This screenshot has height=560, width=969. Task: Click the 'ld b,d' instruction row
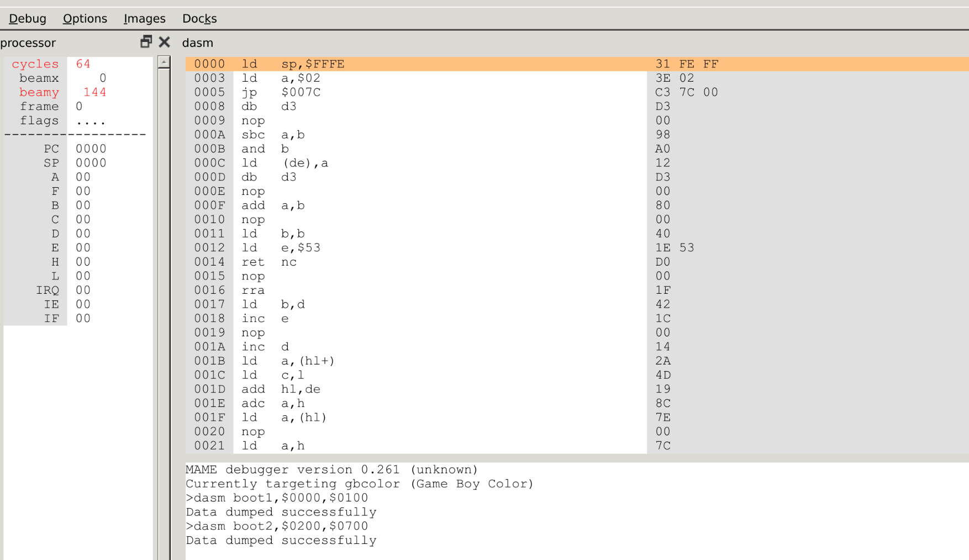[x=577, y=304]
